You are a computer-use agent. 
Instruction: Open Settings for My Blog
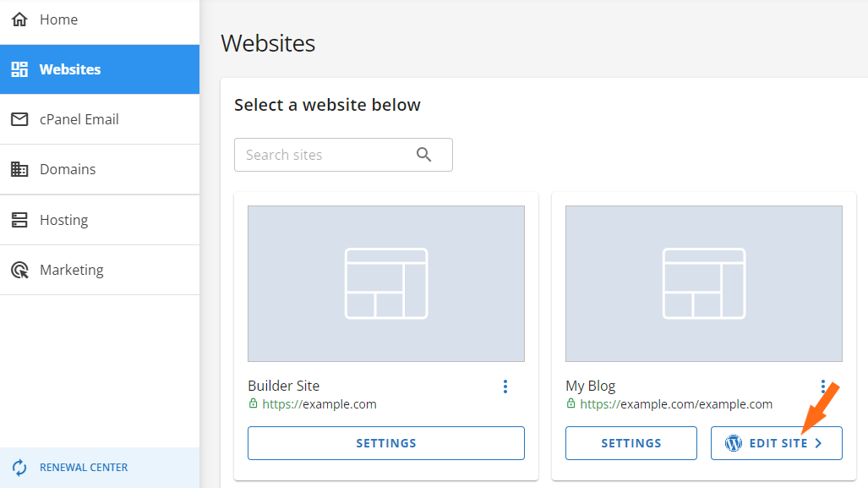(631, 442)
